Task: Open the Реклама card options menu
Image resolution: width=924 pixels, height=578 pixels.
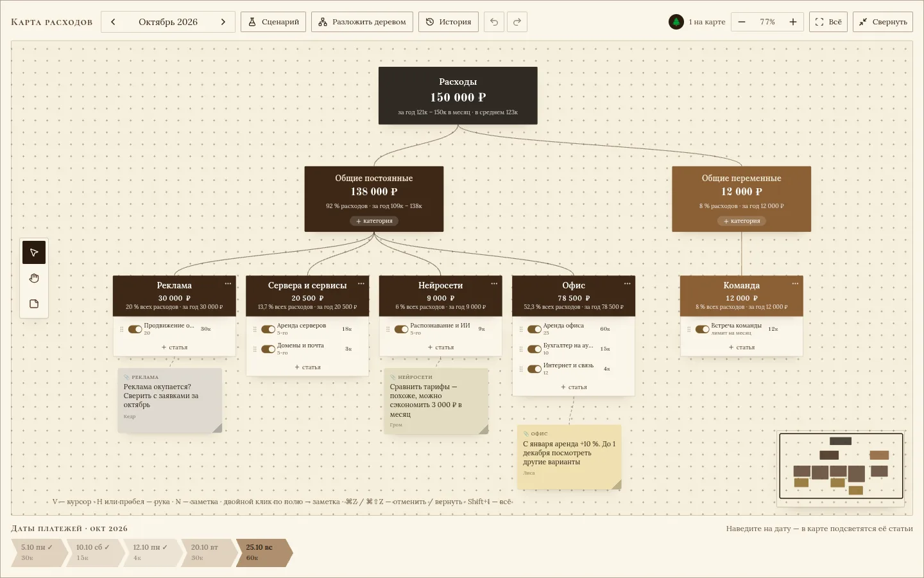Action: [228, 283]
